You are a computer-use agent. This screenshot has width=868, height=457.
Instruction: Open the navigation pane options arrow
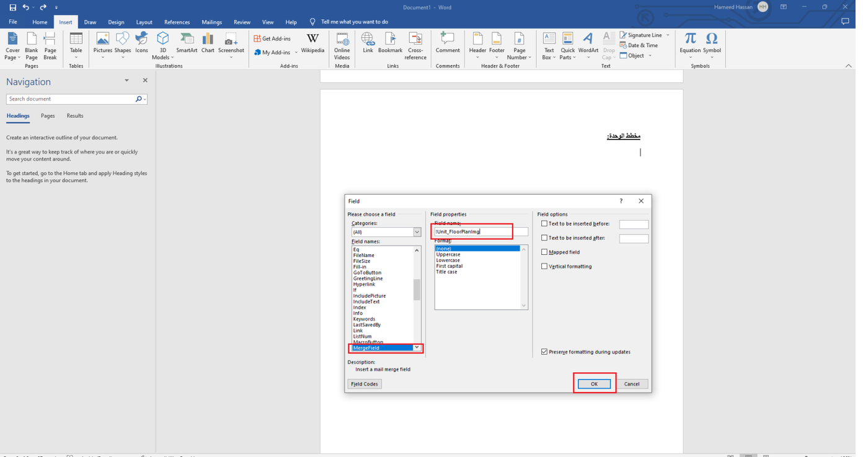point(126,81)
